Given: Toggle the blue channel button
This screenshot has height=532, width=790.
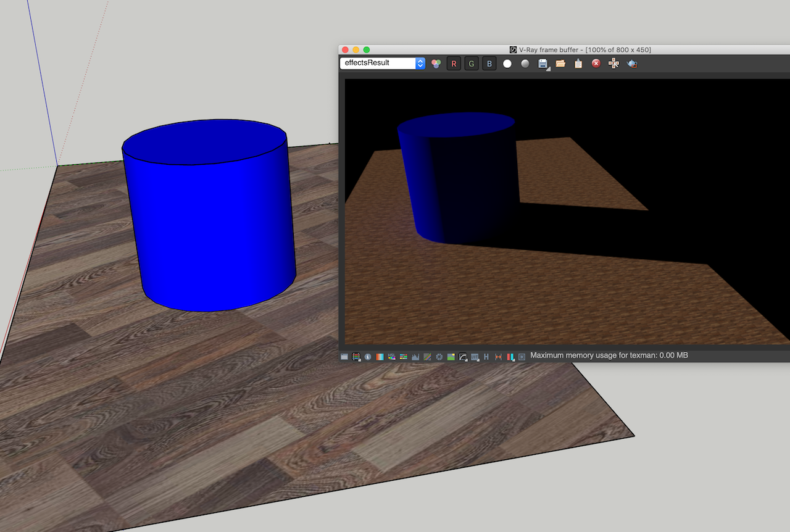Looking at the screenshot, I should [x=489, y=64].
